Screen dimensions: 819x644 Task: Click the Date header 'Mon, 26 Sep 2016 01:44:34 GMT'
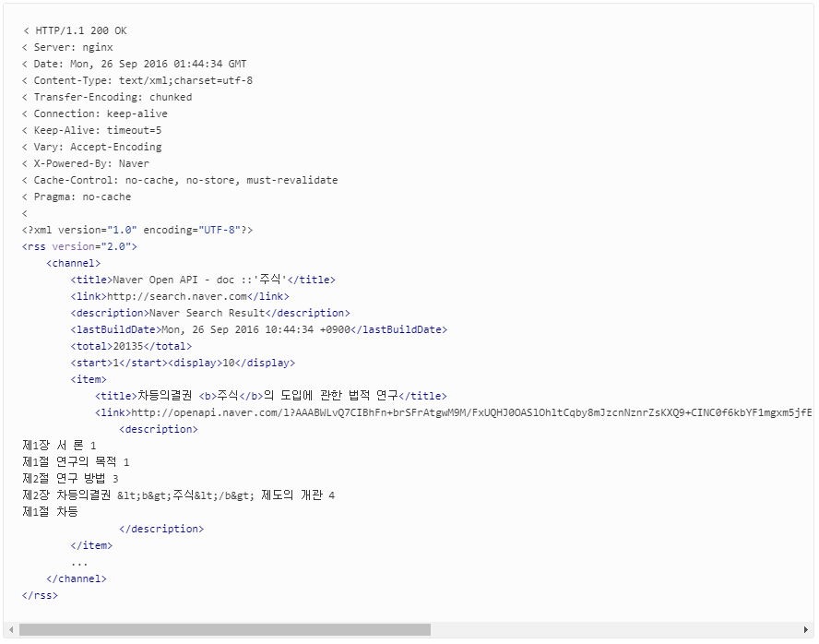135,65
